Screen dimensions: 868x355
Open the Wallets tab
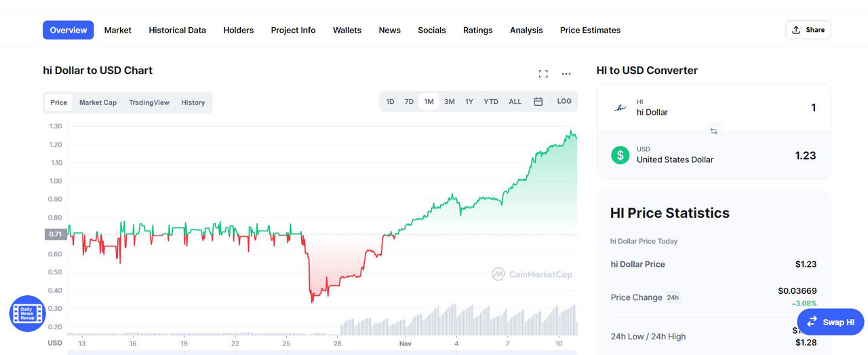pyautogui.click(x=347, y=30)
